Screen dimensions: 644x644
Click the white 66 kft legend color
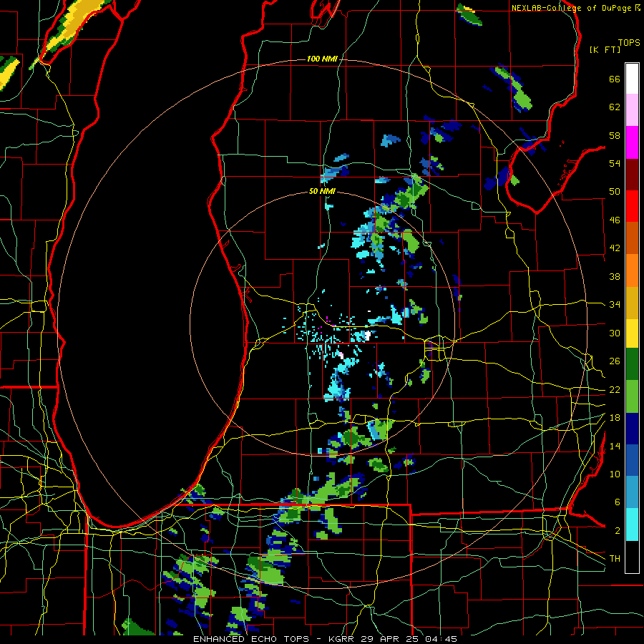click(632, 79)
